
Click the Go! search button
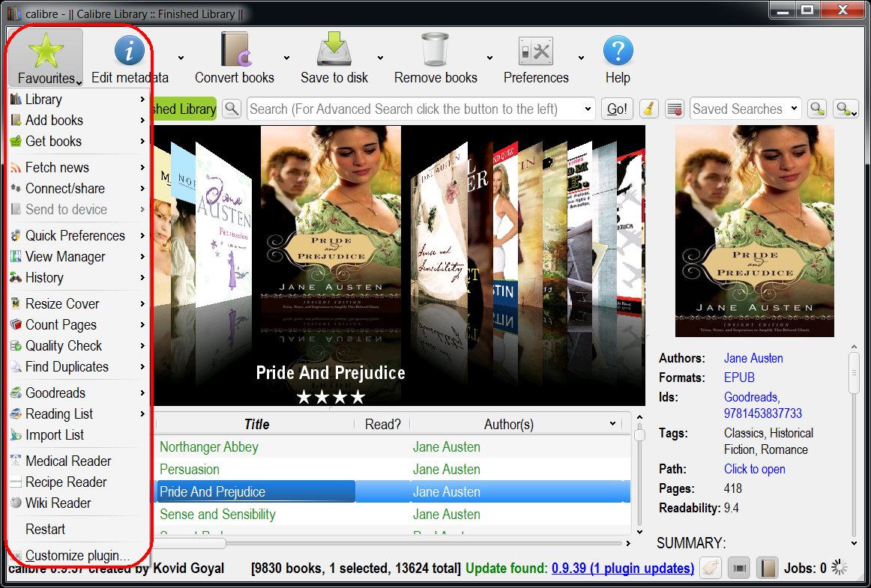[617, 109]
